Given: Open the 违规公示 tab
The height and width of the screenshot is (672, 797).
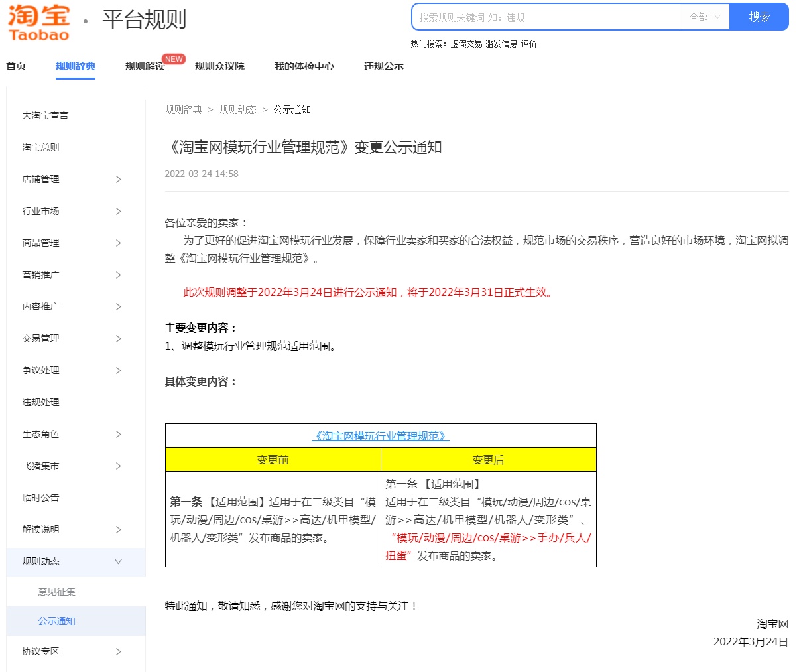Looking at the screenshot, I should pyautogui.click(x=384, y=66).
